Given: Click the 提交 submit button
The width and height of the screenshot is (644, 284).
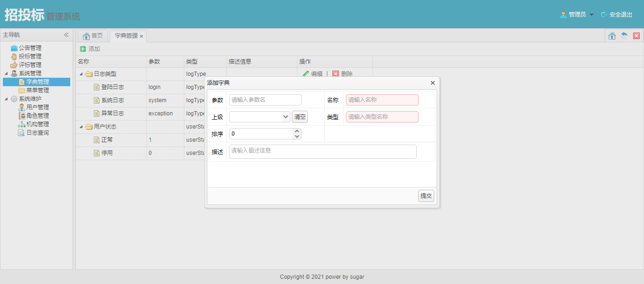Looking at the screenshot, I should point(426,196).
